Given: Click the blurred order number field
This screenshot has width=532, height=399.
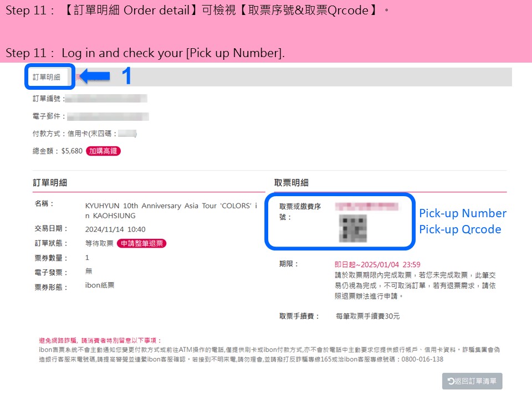Looking at the screenshot, I should coord(106,99).
